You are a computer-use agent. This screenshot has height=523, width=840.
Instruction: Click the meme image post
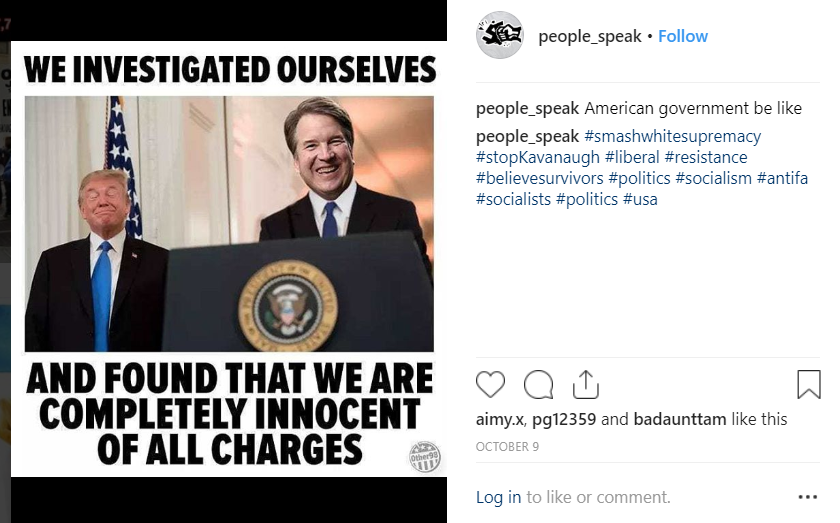click(x=228, y=260)
